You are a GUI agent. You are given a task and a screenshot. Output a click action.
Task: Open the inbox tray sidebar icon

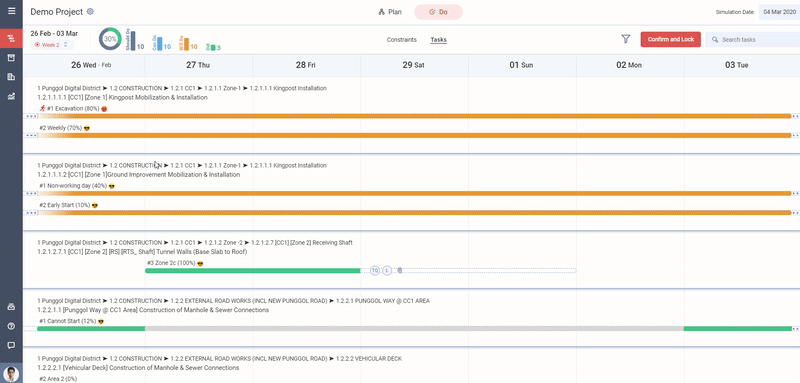coord(11,307)
